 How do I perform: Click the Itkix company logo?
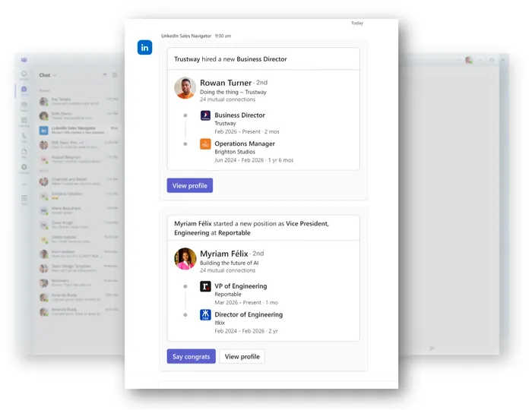click(x=205, y=315)
